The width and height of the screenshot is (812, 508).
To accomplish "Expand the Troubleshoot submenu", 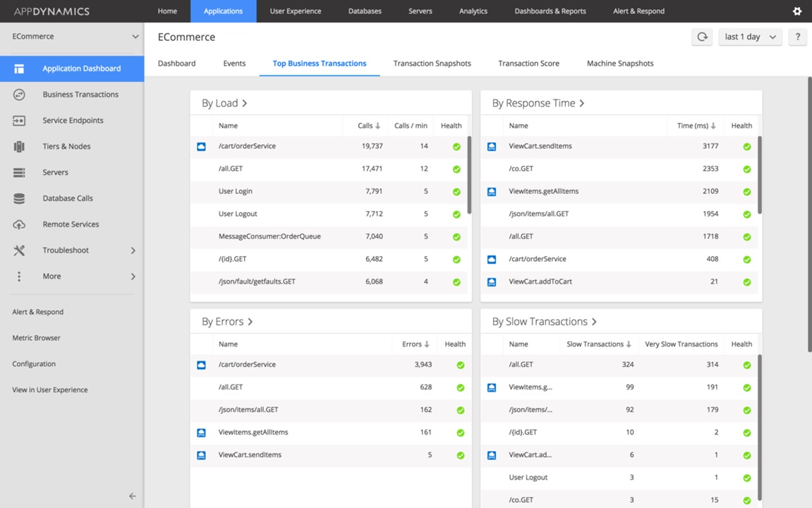I will 133,250.
